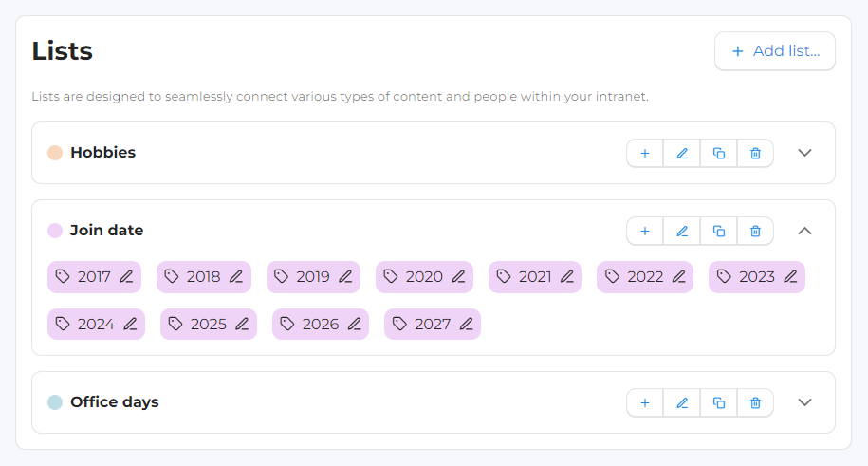868x466 pixels.
Task: Delete the Join date list
Action: point(755,231)
